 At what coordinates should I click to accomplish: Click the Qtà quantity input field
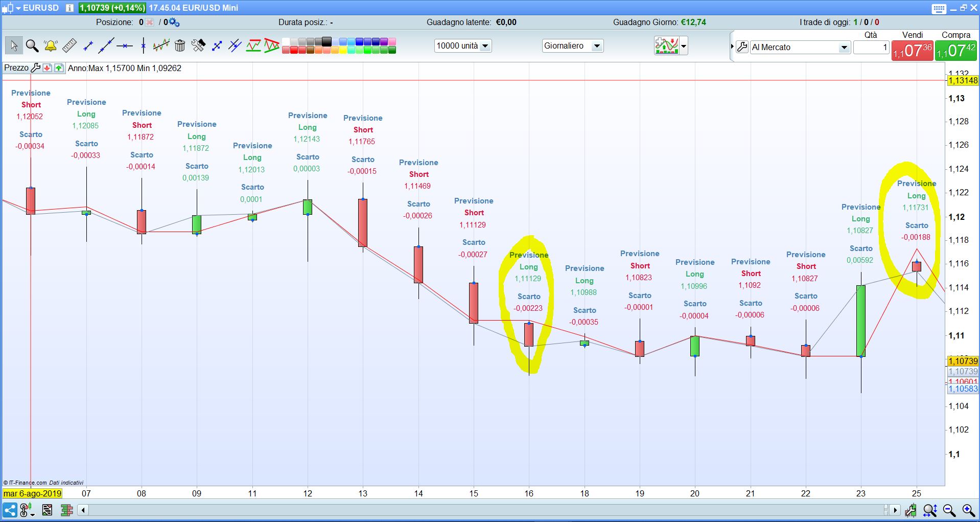pos(871,47)
